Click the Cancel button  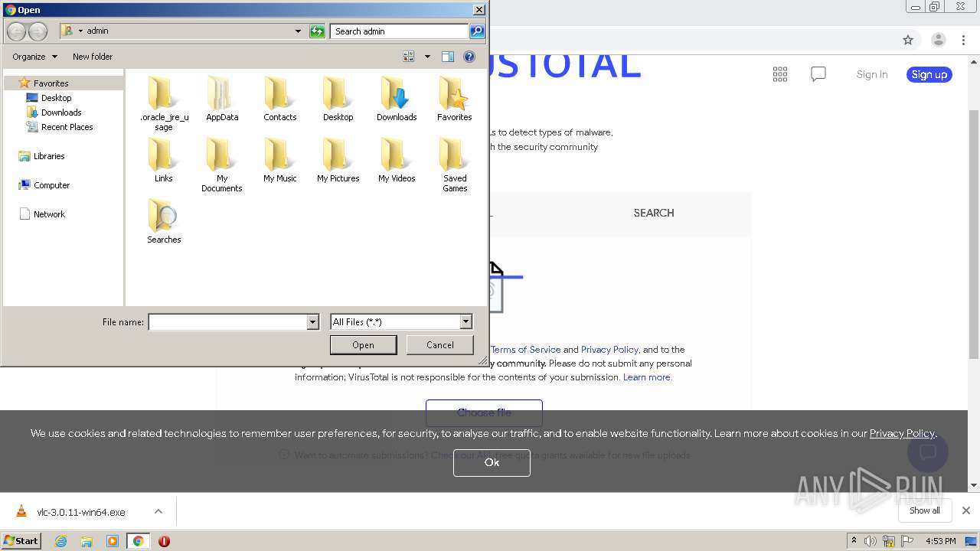click(x=440, y=345)
